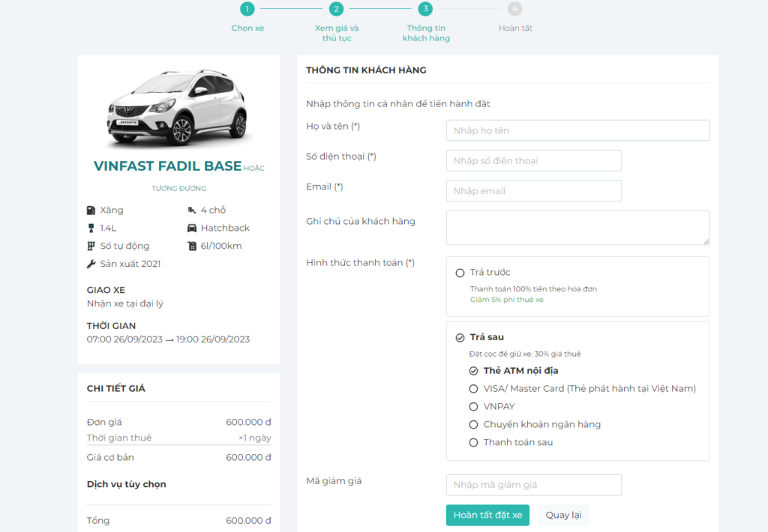Go to step 2 Xem giá và thủ tục
This screenshot has height=532, width=768.
point(336,9)
